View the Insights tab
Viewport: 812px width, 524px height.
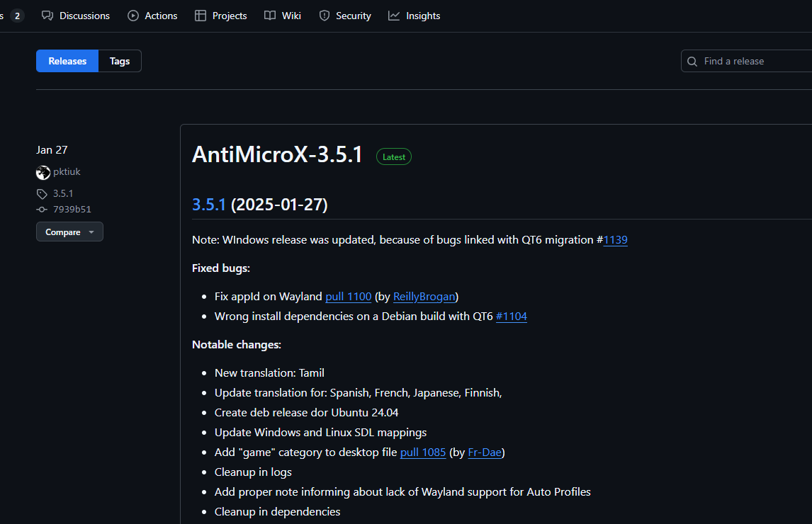[x=415, y=16]
